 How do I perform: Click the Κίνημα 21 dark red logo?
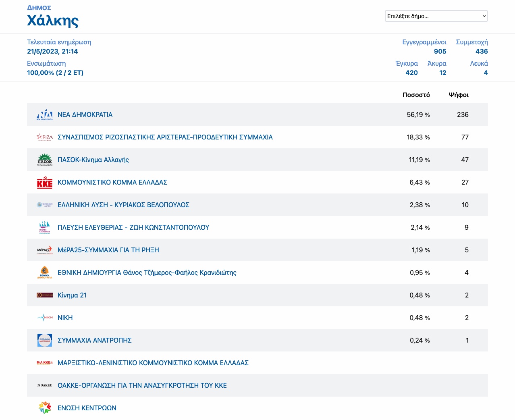(45, 295)
